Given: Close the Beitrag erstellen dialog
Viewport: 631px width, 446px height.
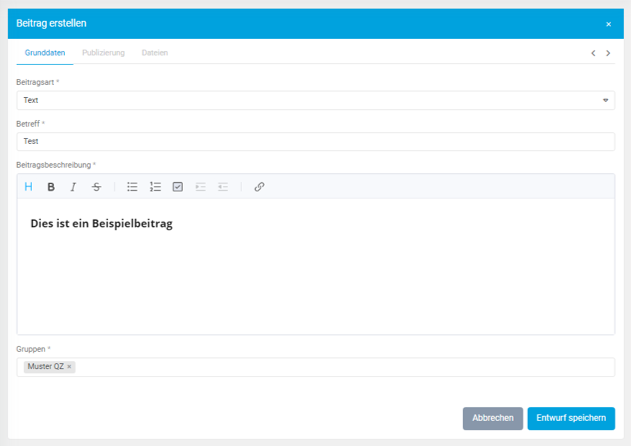Looking at the screenshot, I should 608,24.
